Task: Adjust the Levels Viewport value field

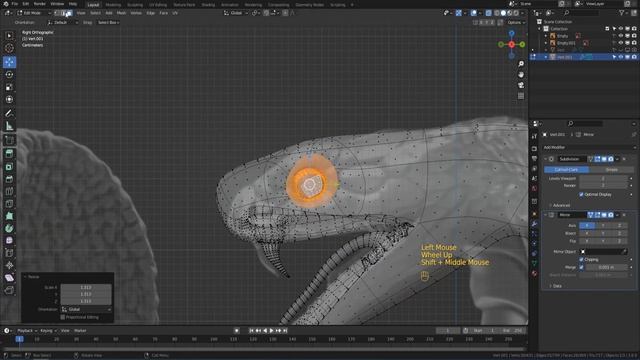Action: (x=603, y=178)
